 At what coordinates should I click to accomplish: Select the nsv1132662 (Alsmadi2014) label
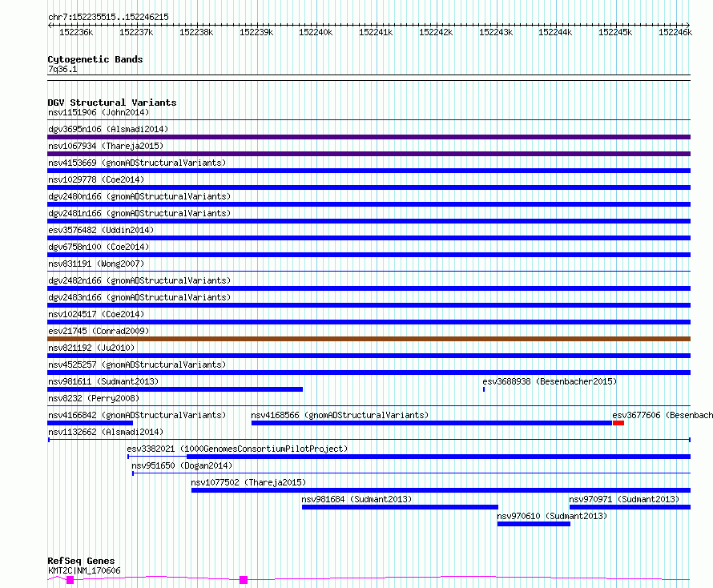pyautogui.click(x=106, y=432)
